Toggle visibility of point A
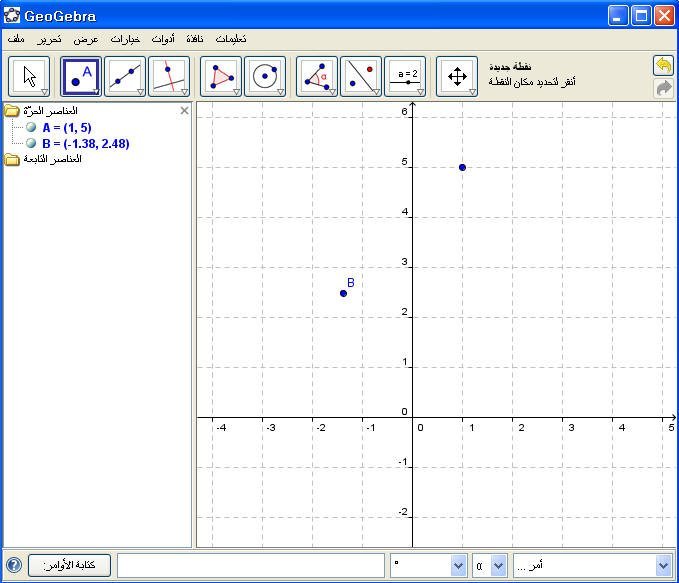 [31, 127]
